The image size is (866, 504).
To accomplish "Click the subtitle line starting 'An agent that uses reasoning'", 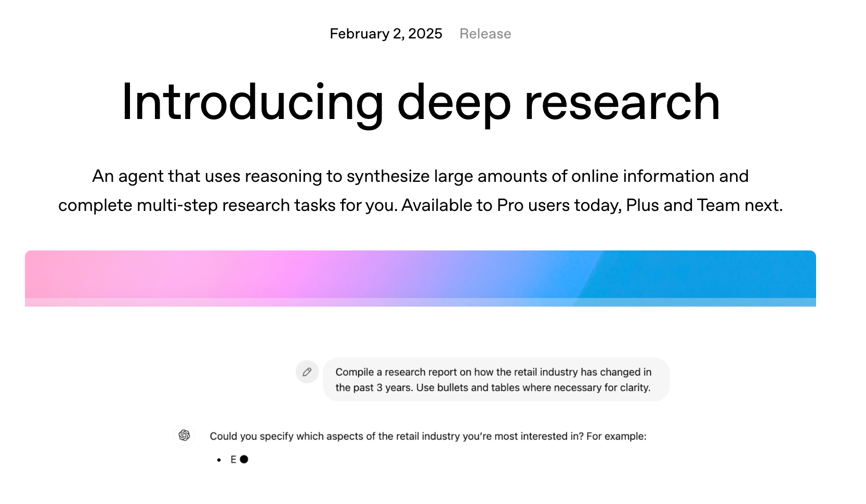I will [420, 176].
